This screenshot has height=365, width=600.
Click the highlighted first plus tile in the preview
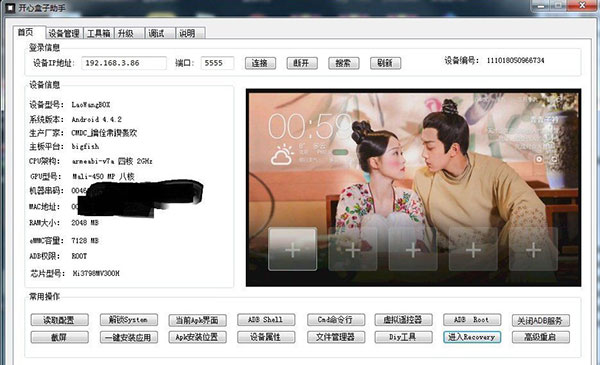pos(293,249)
